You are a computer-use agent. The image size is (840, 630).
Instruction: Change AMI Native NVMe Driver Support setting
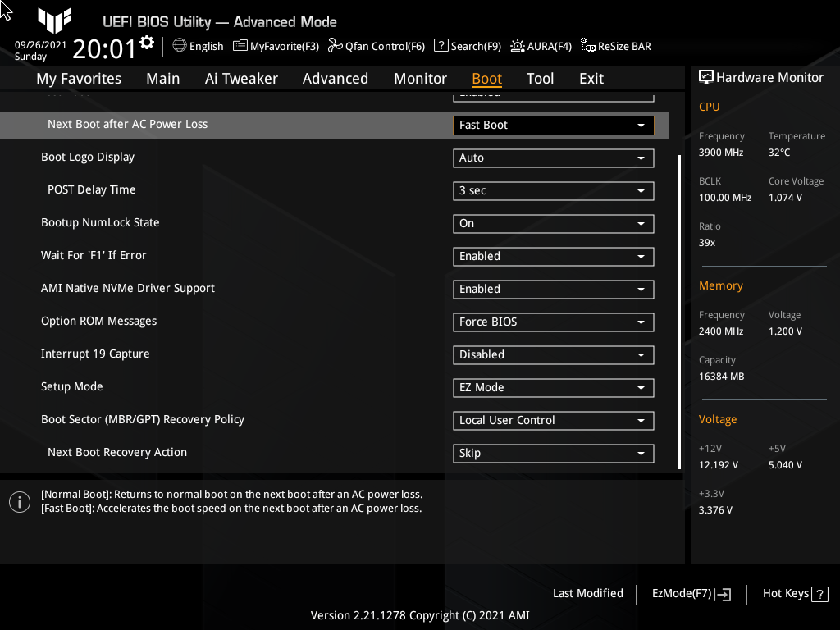tap(553, 289)
